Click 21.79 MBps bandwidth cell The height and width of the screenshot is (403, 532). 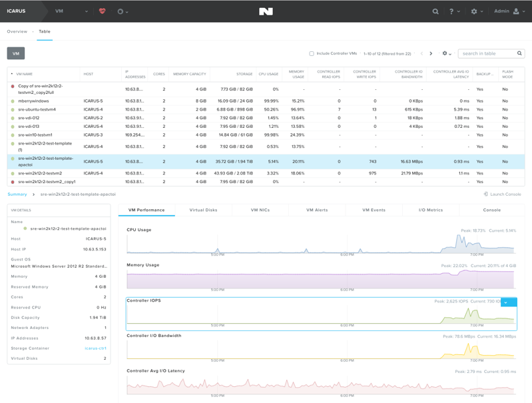click(411, 173)
